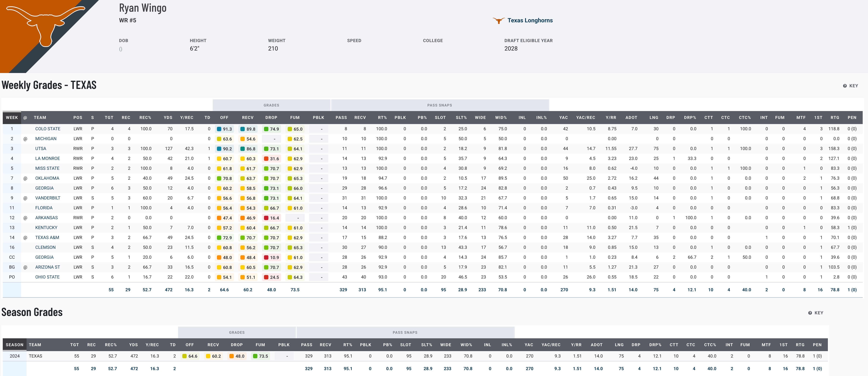Open the UTSA opponent link
Image resolution: width=868 pixels, height=376 pixels.
coord(41,148)
